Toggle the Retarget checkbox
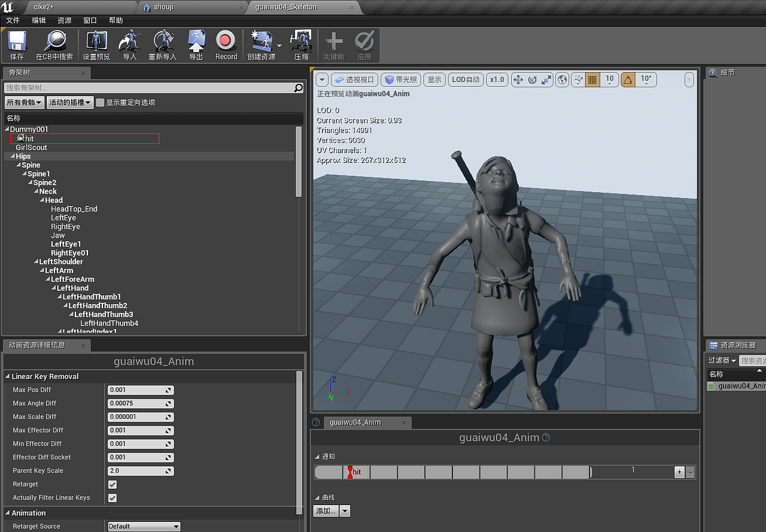 click(x=113, y=484)
